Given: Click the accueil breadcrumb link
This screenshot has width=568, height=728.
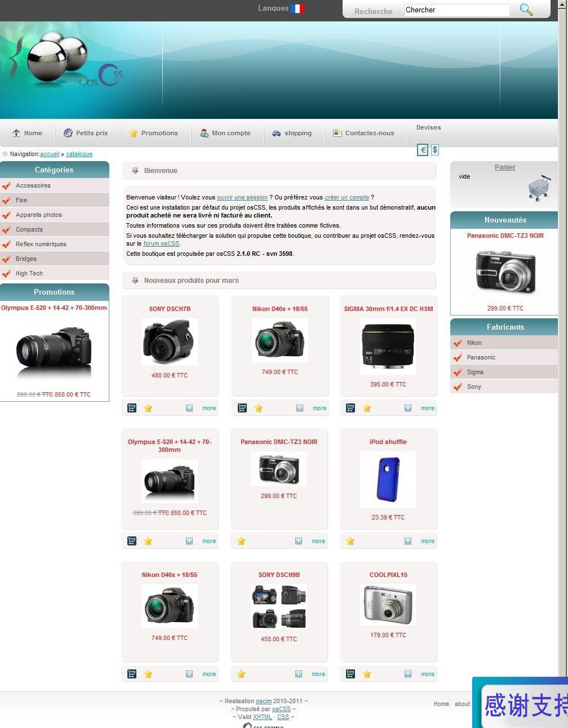Looking at the screenshot, I should point(50,154).
